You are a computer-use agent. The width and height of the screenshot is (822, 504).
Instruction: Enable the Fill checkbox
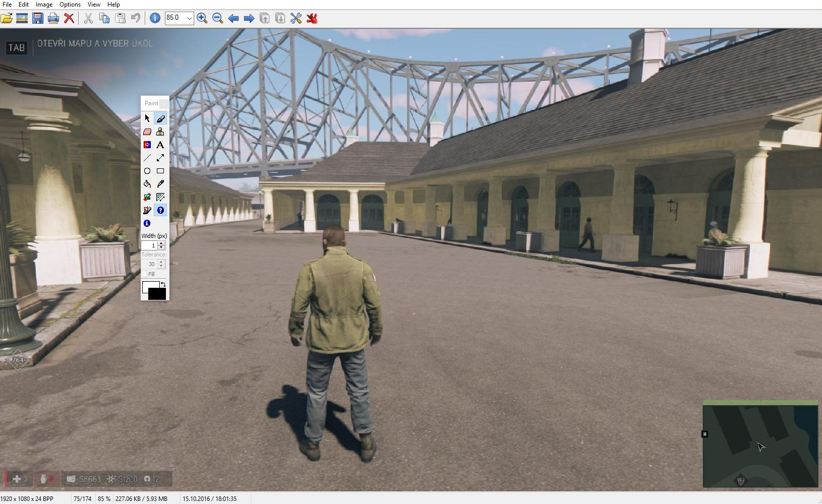[145, 274]
